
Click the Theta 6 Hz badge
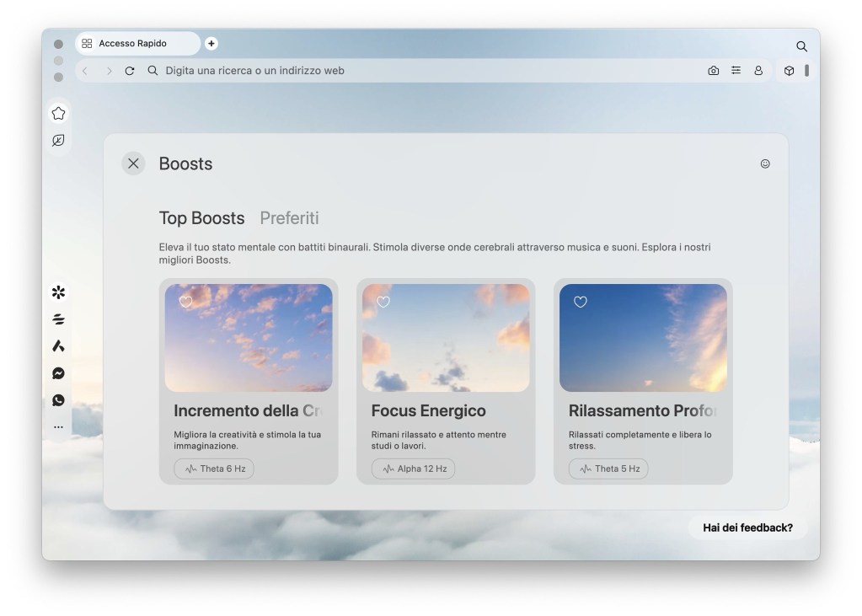pyautogui.click(x=214, y=469)
